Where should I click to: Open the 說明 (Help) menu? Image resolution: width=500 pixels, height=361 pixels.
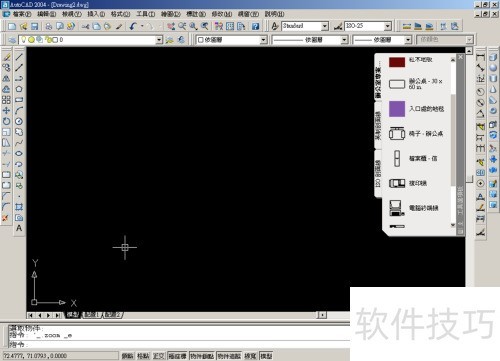click(275, 14)
